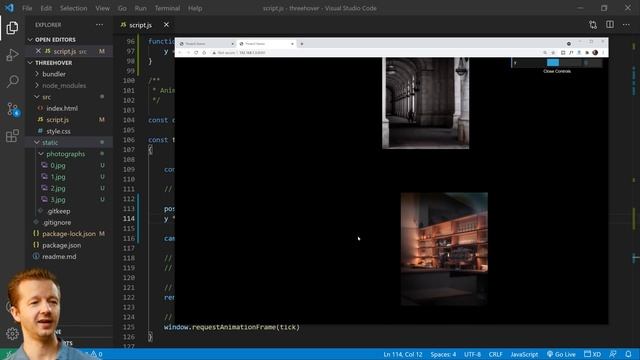Open 1.jpg in photographs folder
The width and height of the screenshot is (640, 360).
(58, 177)
